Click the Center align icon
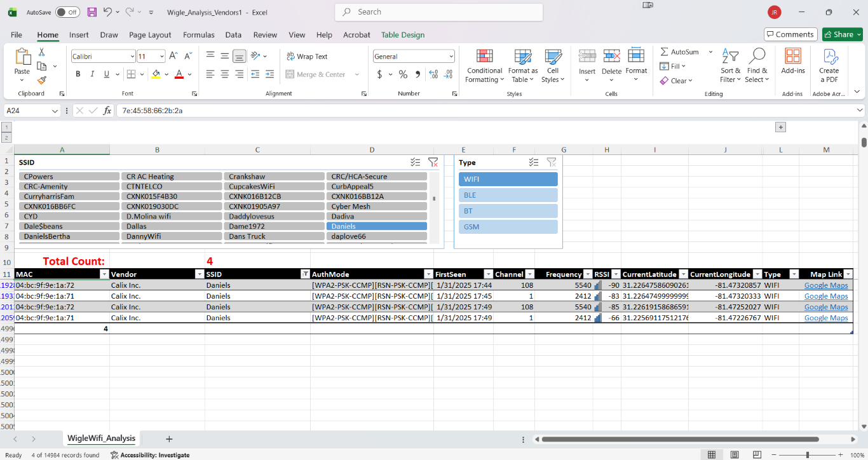The image size is (868, 460). click(x=225, y=74)
